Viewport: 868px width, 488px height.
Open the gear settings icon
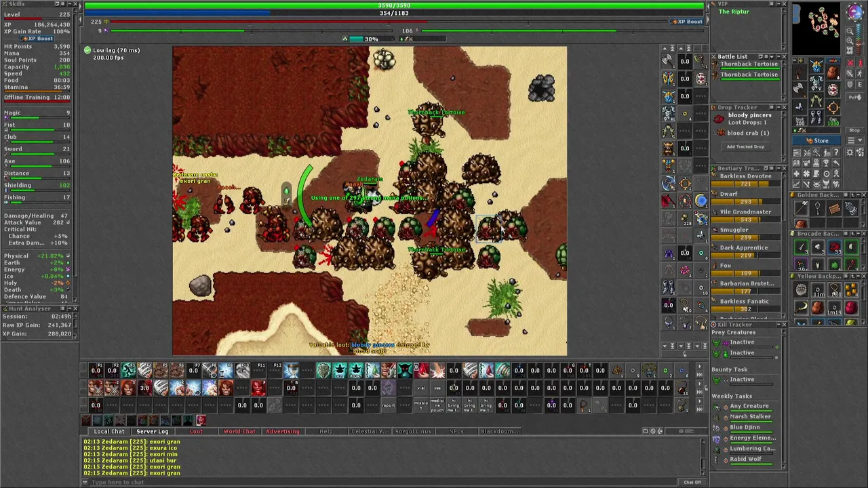coord(850,152)
